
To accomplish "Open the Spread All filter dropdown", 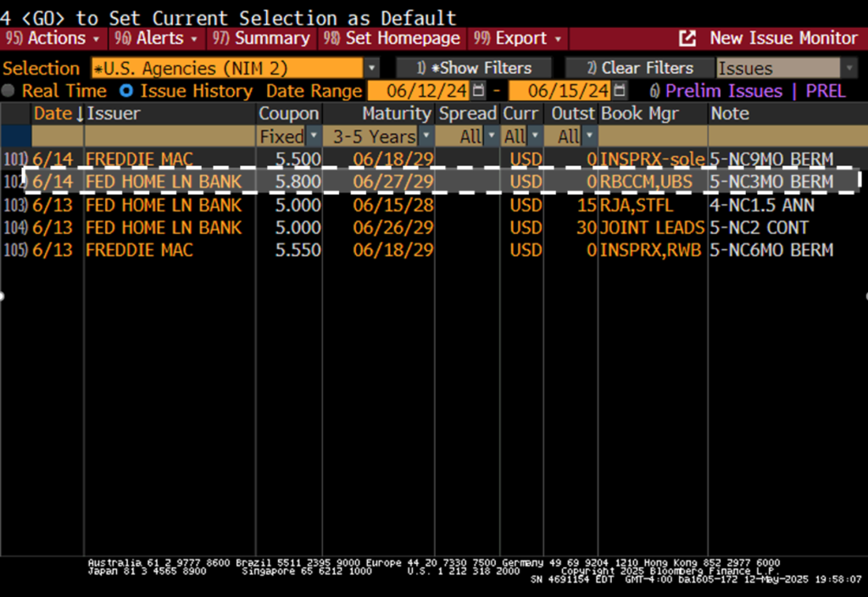I will click(x=491, y=136).
